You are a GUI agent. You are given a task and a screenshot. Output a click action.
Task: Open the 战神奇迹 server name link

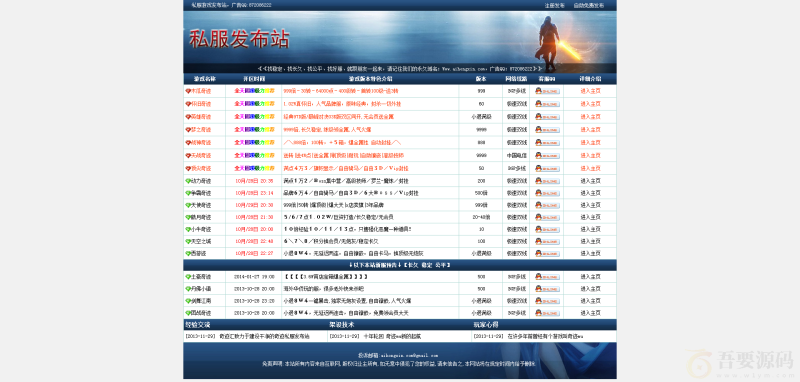coord(201,142)
